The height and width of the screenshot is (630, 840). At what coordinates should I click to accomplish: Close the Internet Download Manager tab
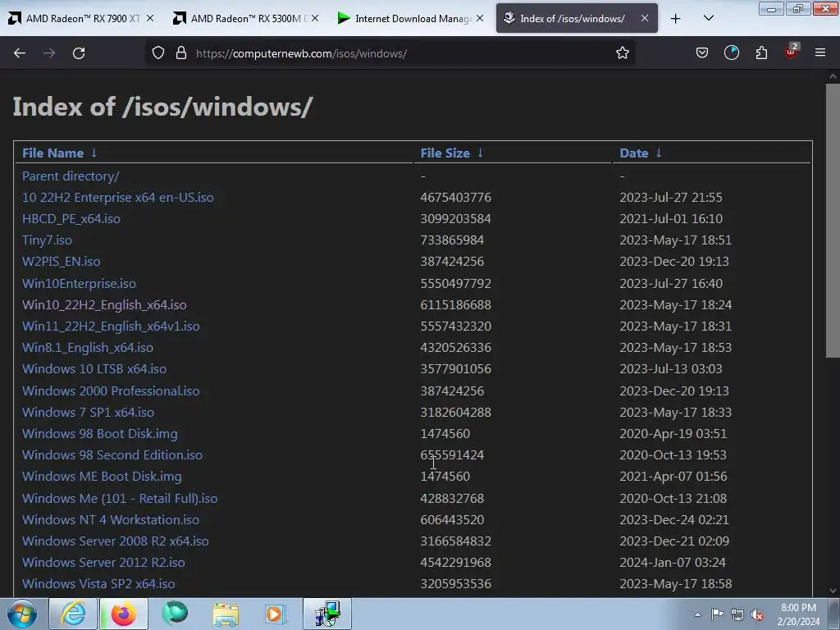click(480, 18)
